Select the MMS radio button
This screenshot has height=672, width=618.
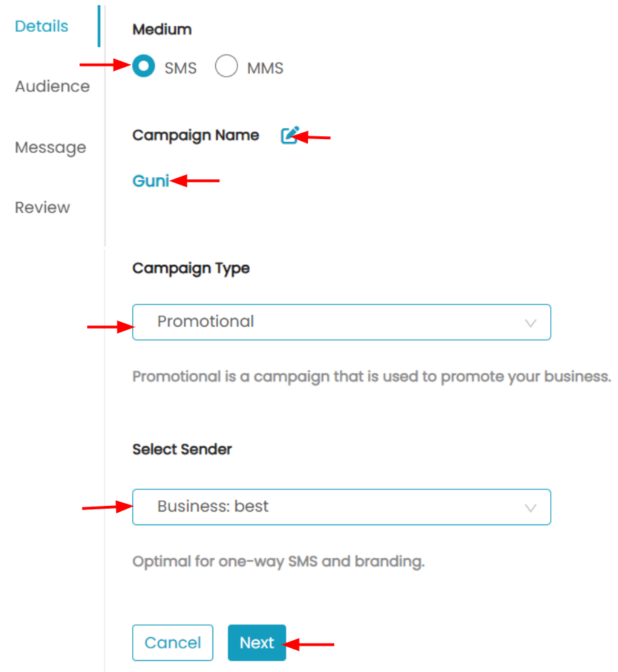[226, 66]
